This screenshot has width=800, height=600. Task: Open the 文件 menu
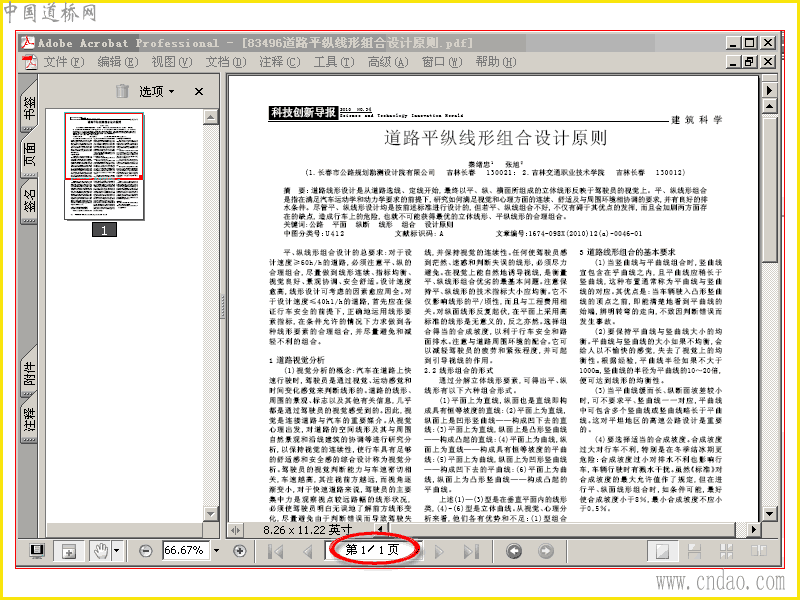tap(63, 62)
